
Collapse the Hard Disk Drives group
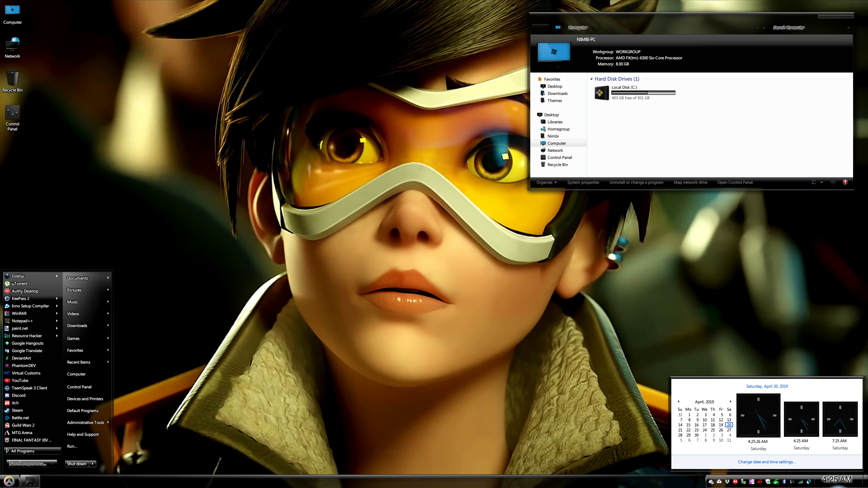[x=591, y=79]
